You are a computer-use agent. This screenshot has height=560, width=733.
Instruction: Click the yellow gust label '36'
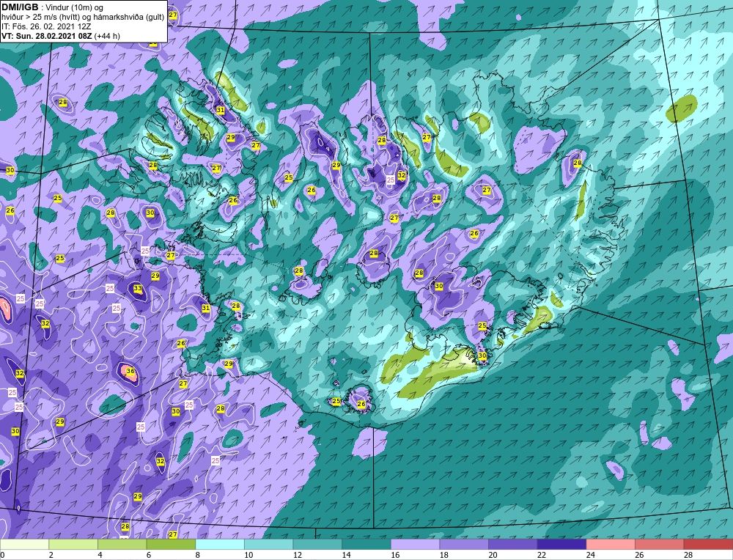tap(130, 372)
